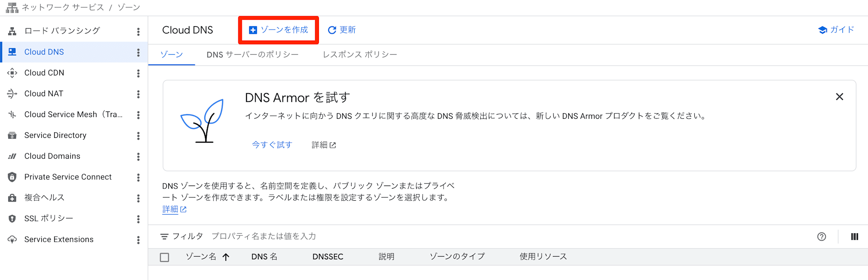Open SSL ポリシー in sidebar
Viewport: 868px width, 280px height.
pos(49,218)
